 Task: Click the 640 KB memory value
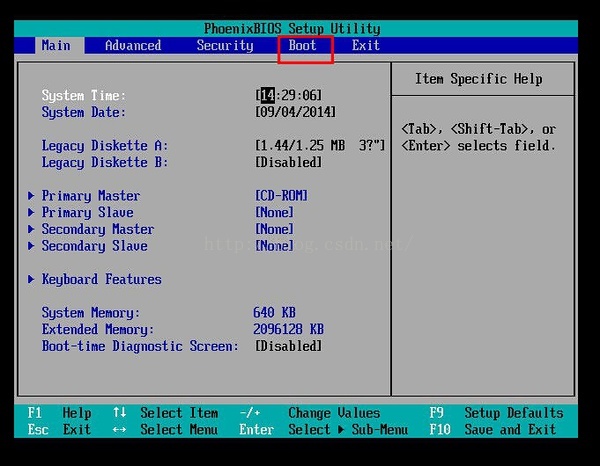pos(274,313)
